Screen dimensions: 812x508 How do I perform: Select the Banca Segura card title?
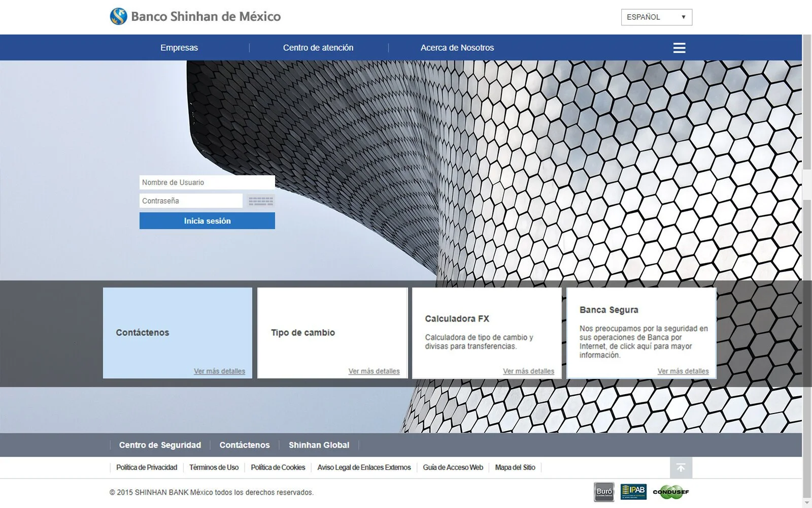tap(609, 310)
